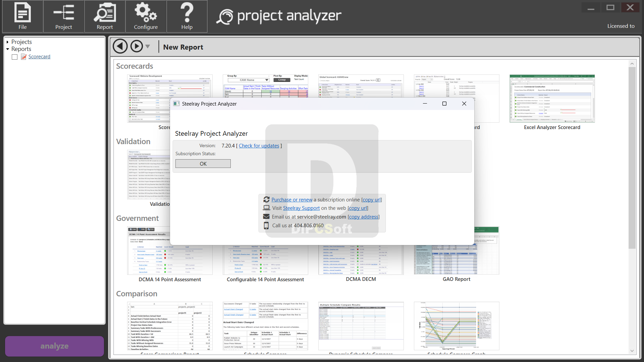Open the Steelray Support link
Screen dimensions: 644x362
click(x=301, y=208)
